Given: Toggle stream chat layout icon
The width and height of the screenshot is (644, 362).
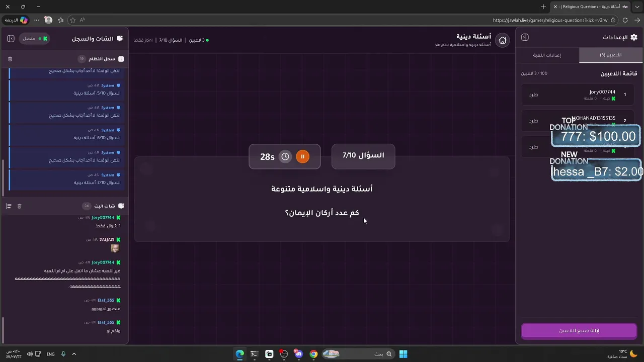Looking at the screenshot, I should tap(9, 206).
